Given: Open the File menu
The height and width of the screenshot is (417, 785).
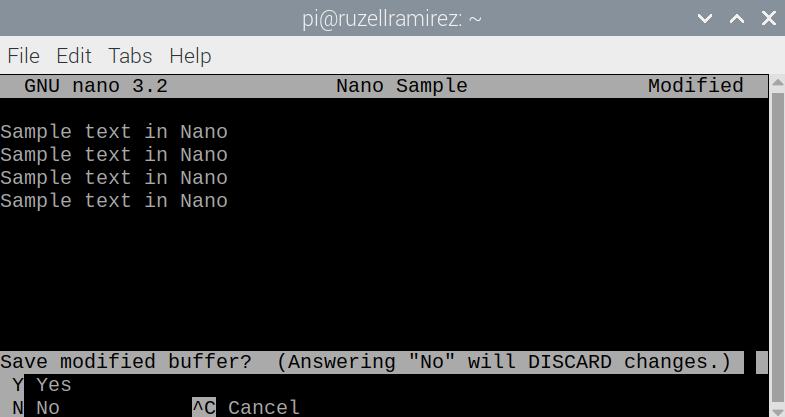Looking at the screenshot, I should 23,55.
